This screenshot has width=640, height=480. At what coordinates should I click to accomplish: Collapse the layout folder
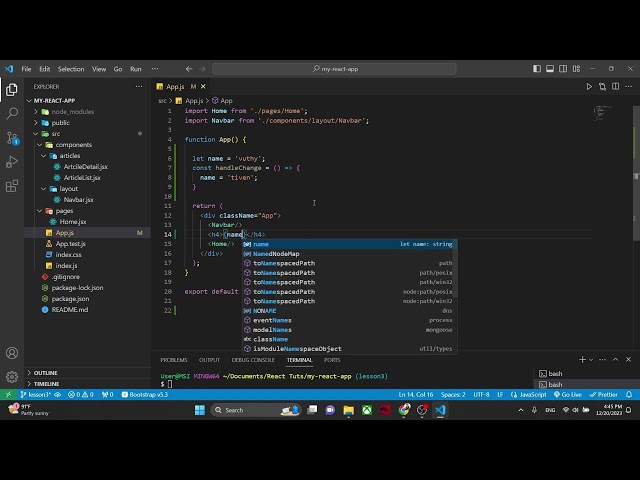(x=44, y=189)
